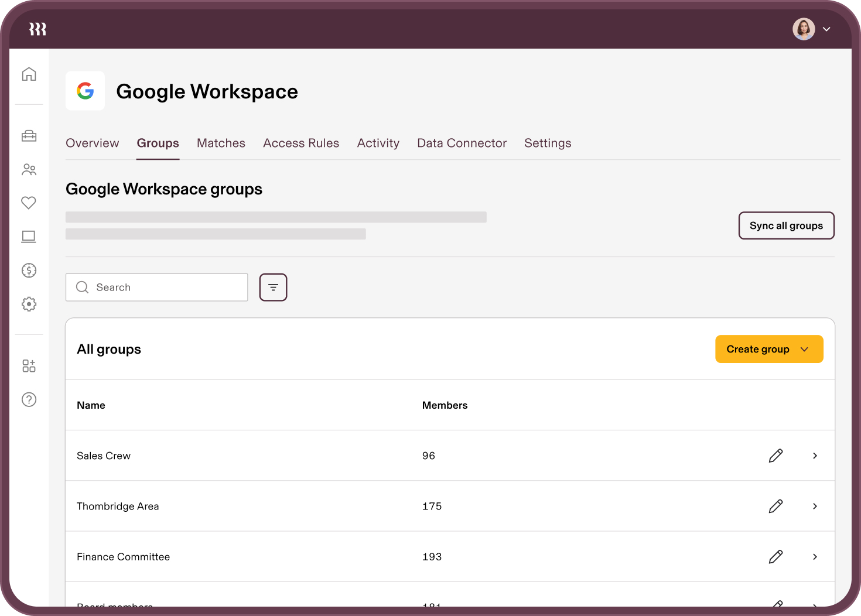The image size is (861, 616).
Task: Open the Data Connector tab
Action: (462, 143)
